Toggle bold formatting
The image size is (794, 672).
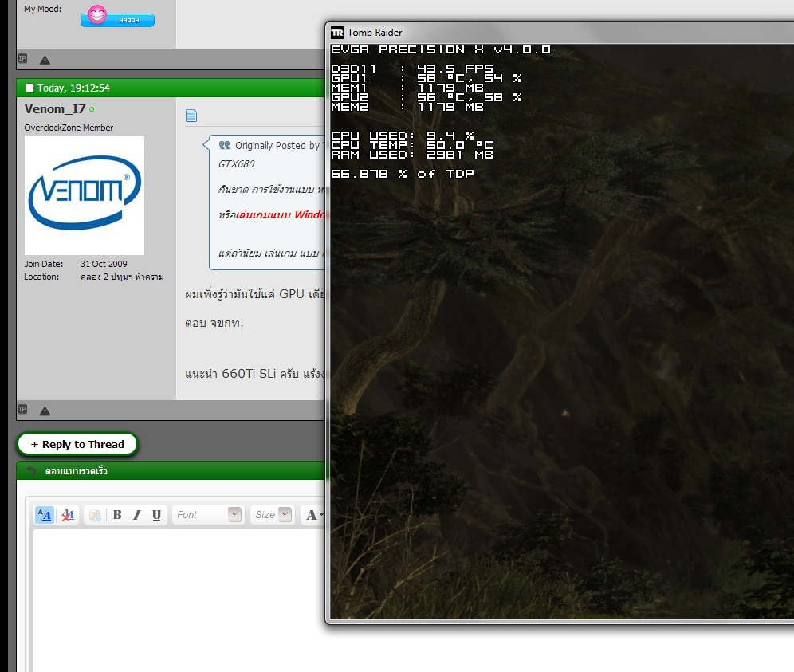coord(117,515)
